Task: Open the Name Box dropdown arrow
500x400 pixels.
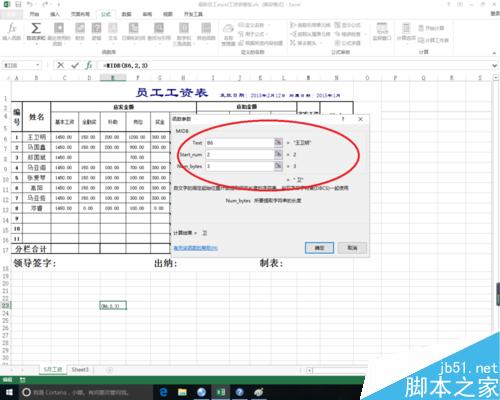Action: click(x=38, y=65)
